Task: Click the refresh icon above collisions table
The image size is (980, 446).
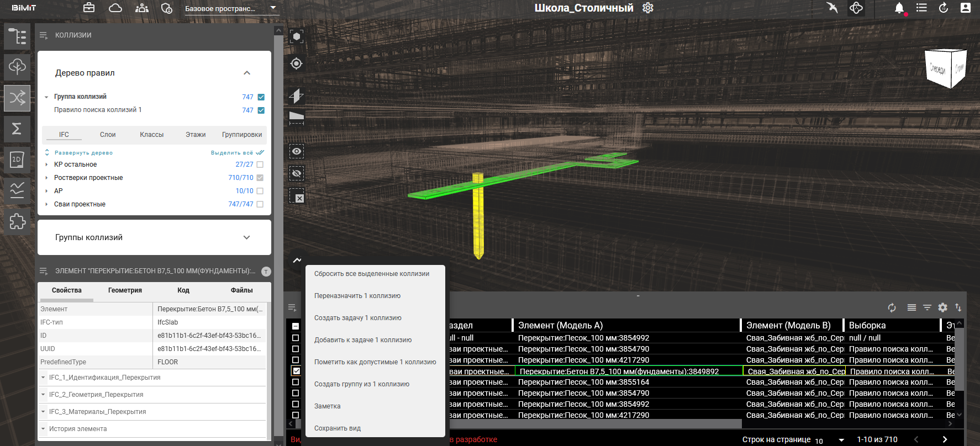Action: pyautogui.click(x=892, y=307)
